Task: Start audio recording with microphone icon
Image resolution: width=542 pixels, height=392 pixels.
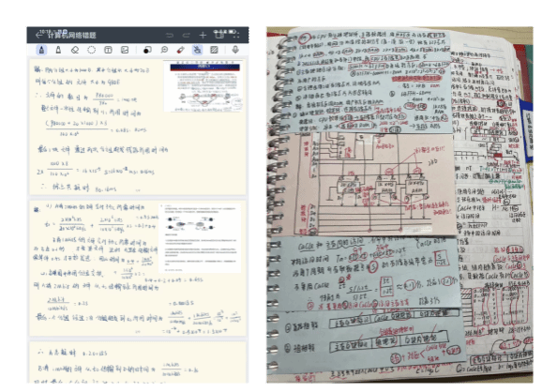Action: click(x=235, y=50)
